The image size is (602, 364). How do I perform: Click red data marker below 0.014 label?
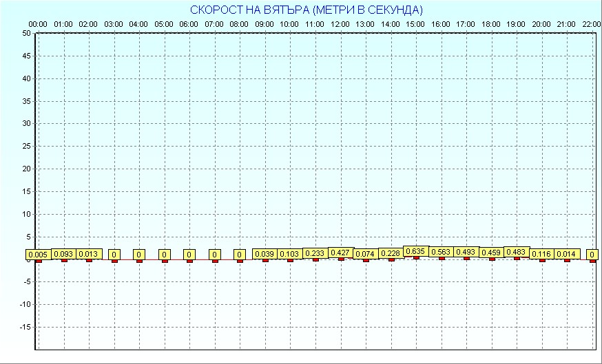(567, 261)
